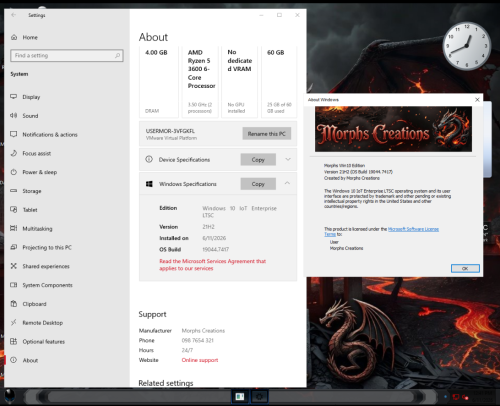
Task: Click the Hours value 24/7
Action: point(187,350)
